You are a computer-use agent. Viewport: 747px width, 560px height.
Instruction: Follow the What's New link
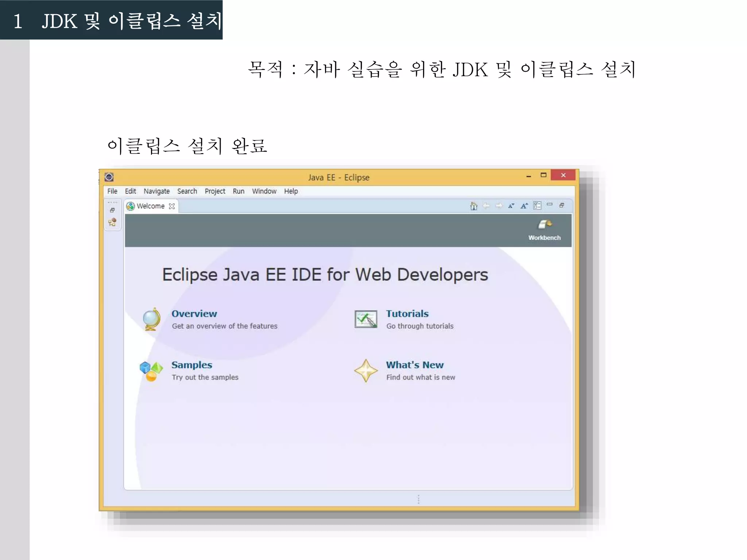pos(415,365)
